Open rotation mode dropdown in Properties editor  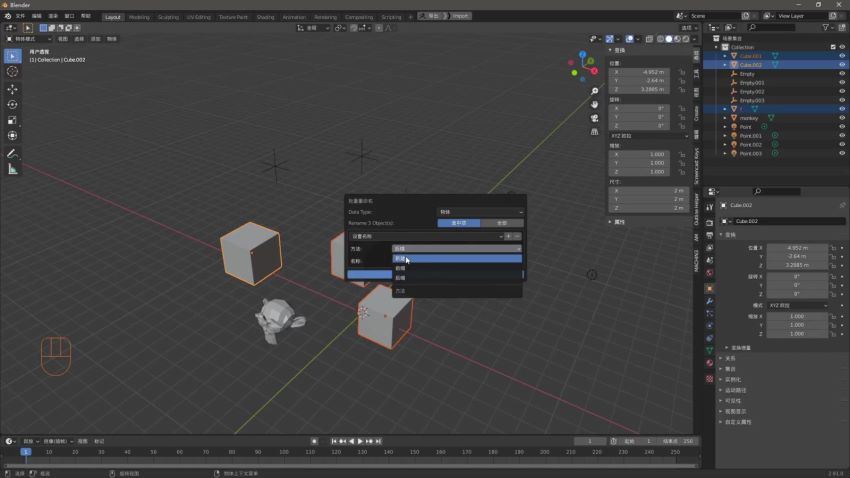798,306
